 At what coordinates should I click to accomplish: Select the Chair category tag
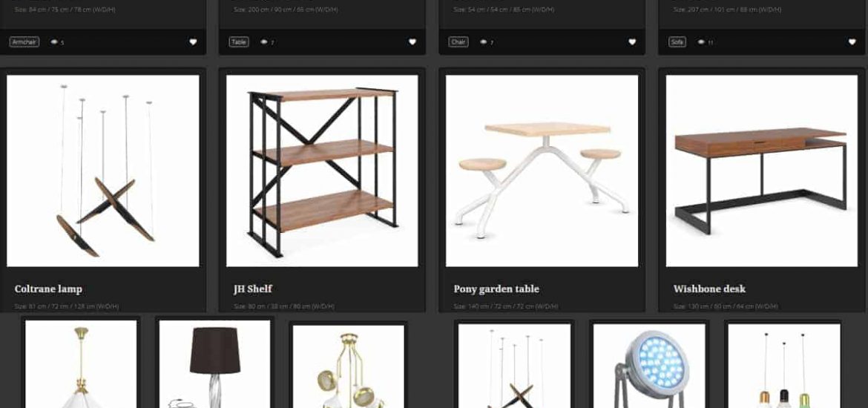pyautogui.click(x=458, y=42)
